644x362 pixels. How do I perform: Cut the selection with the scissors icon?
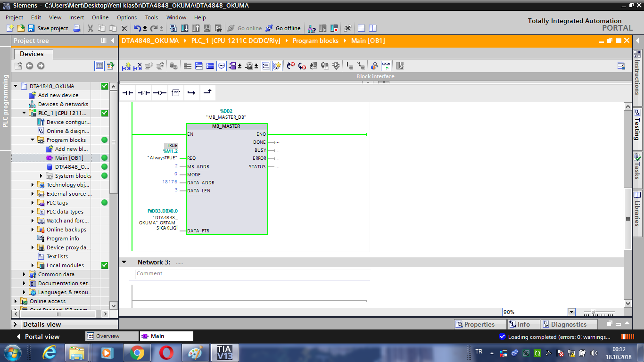point(90,28)
